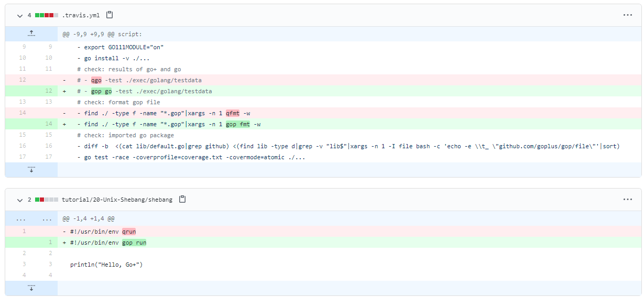Open options menu for shebang file
Viewport: 644px width, 297px height.
coord(628,200)
